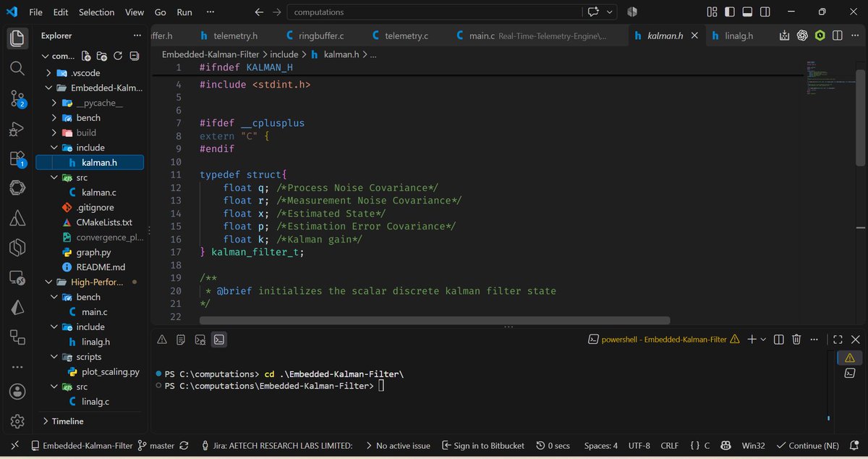The width and height of the screenshot is (868, 459).
Task: Split the editor right
Action: (837, 35)
